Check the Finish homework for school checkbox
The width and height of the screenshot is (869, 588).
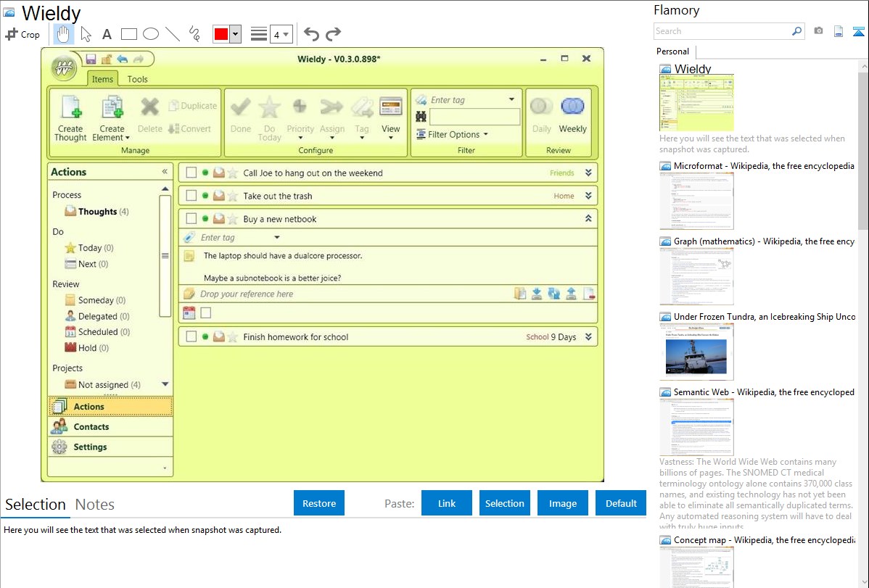[191, 336]
